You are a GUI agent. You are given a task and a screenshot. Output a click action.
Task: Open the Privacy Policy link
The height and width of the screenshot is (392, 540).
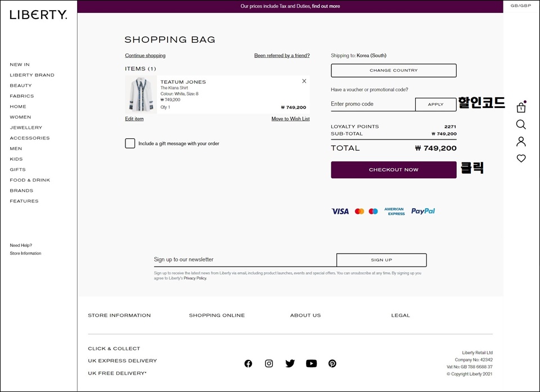pyautogui.click(x=195, y=278)
